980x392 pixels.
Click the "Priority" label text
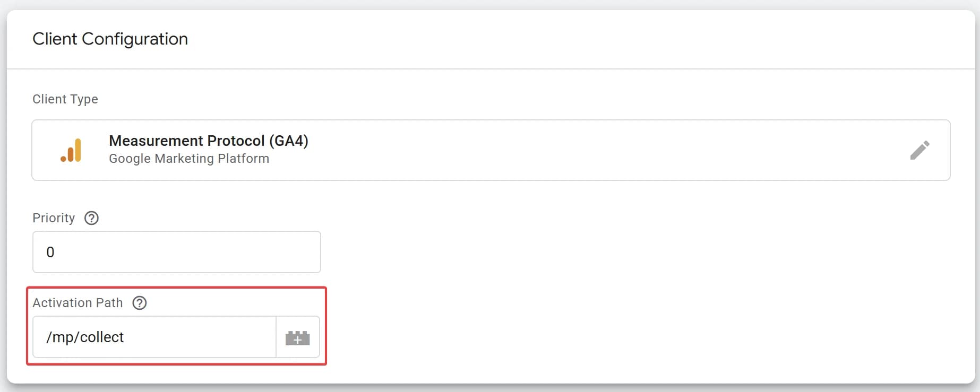54,218
